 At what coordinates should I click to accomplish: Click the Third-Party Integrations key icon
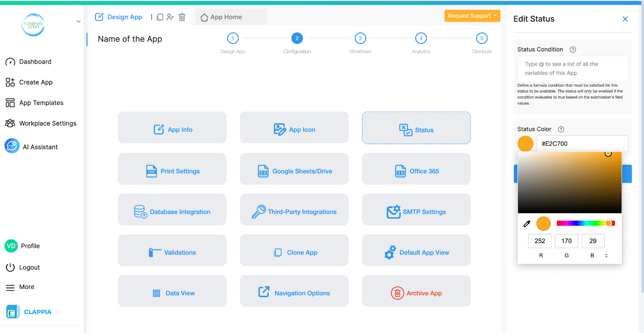[259, 212]
